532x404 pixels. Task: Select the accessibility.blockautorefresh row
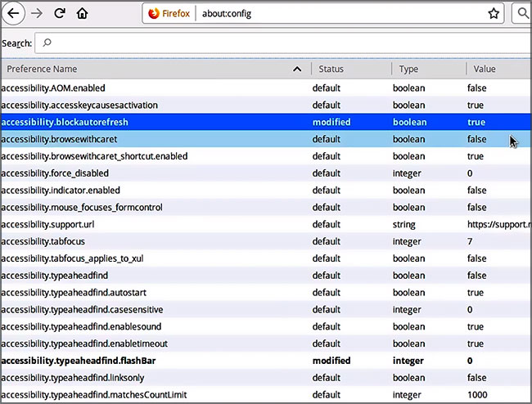pos(266,122)
